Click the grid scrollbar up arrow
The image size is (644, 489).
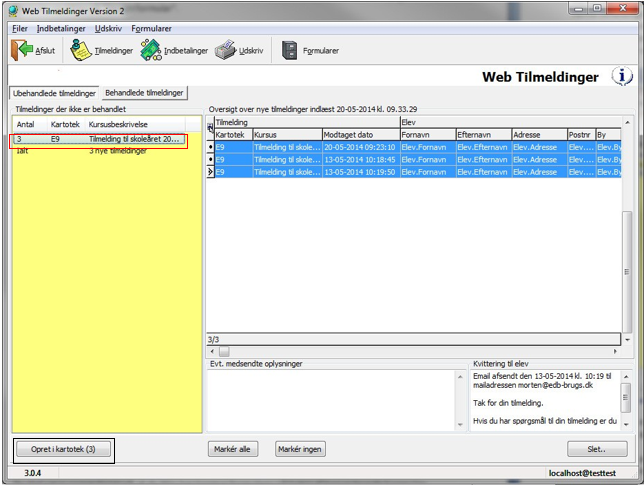(x=627, y=122)
